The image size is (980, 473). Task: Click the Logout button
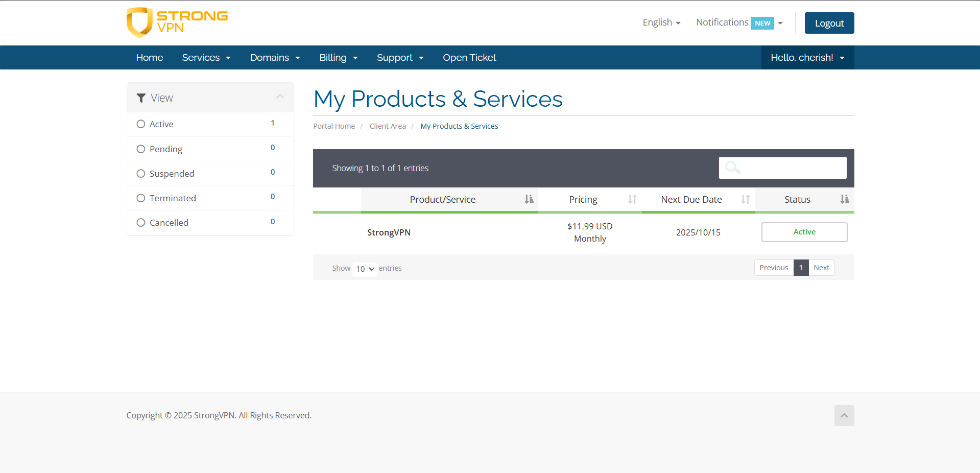[x=829, y=23]
